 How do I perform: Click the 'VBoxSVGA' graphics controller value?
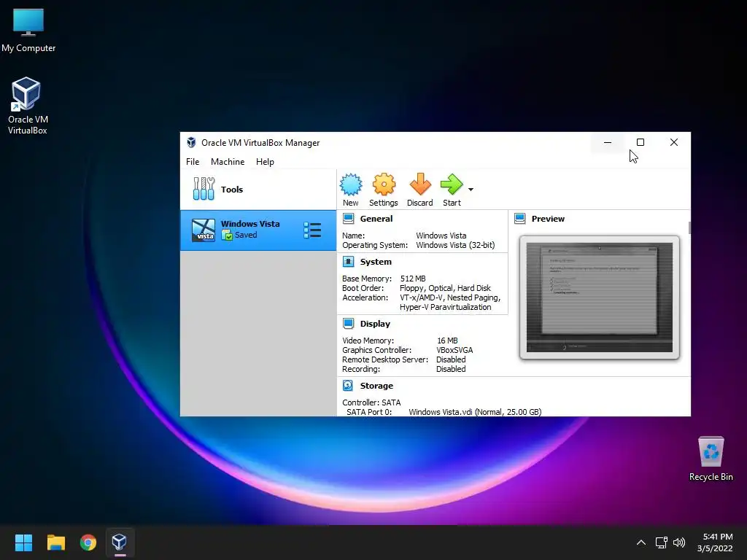[x=454, y=350]
